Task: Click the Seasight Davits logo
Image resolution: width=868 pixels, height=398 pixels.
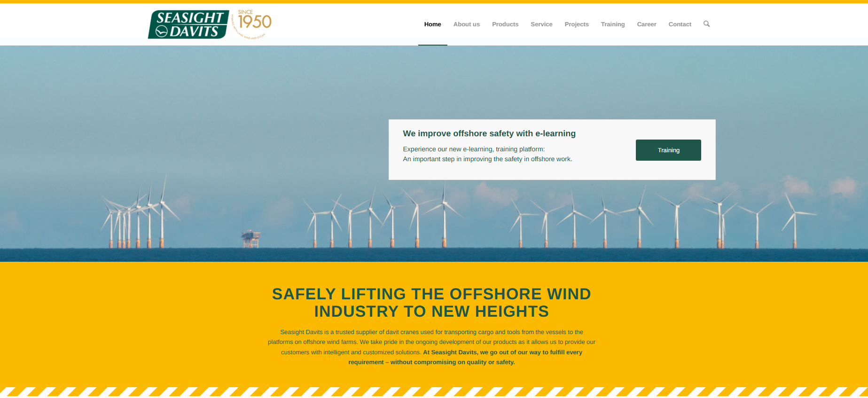Action: click(x=188, y=24)
